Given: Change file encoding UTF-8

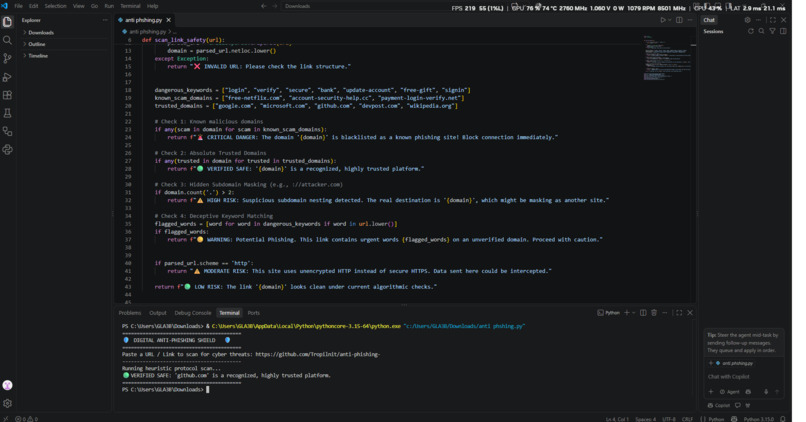Looking at the screenshot, I should click(669, 419).
